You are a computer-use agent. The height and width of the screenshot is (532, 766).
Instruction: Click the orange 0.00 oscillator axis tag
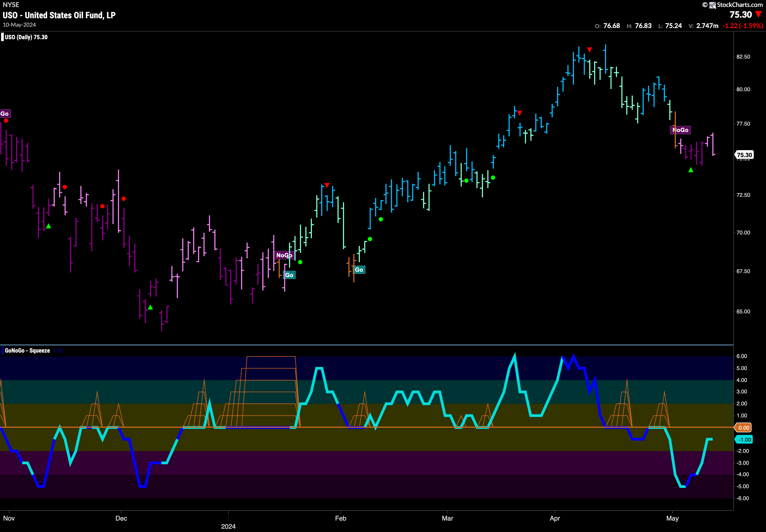744,428
